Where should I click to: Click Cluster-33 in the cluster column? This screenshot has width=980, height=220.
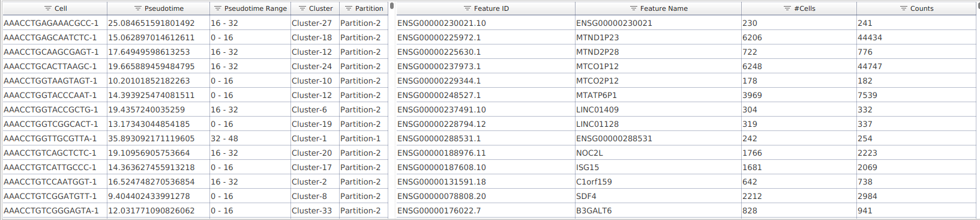pyautogui.click(x=311, y=210)
